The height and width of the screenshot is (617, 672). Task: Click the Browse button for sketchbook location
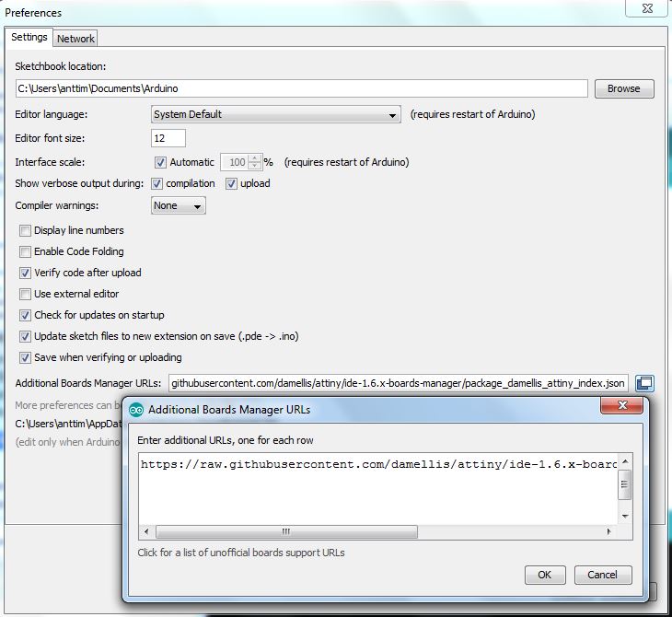pos(624,88)
